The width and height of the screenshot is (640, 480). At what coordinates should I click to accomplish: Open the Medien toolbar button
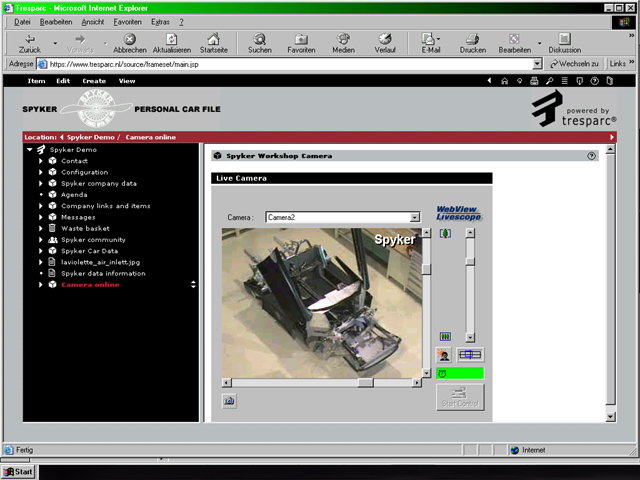(343, 43)
